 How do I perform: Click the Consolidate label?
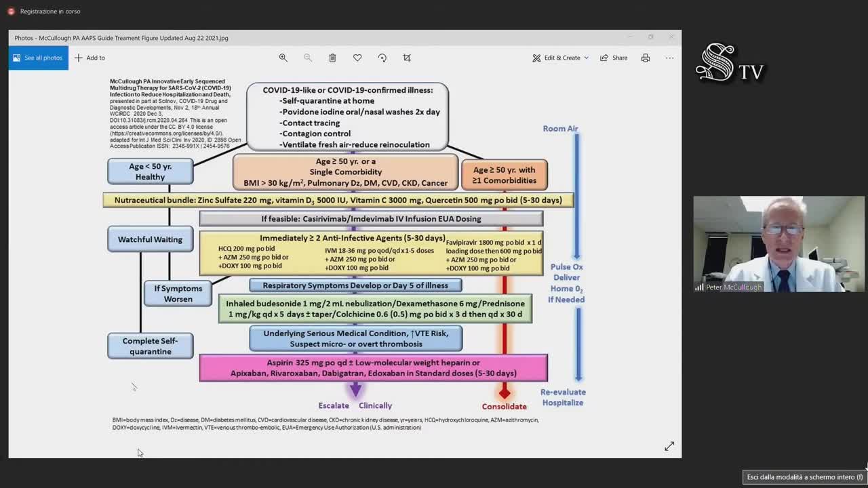click(x=504, y=407)
